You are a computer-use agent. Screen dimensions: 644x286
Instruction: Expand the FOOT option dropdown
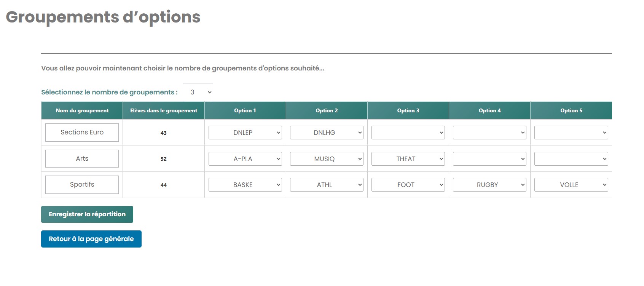[x=408, y=185]
